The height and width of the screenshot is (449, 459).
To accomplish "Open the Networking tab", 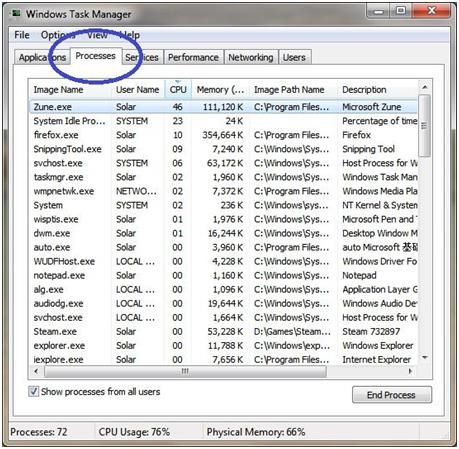I will (x=251, y=57).
